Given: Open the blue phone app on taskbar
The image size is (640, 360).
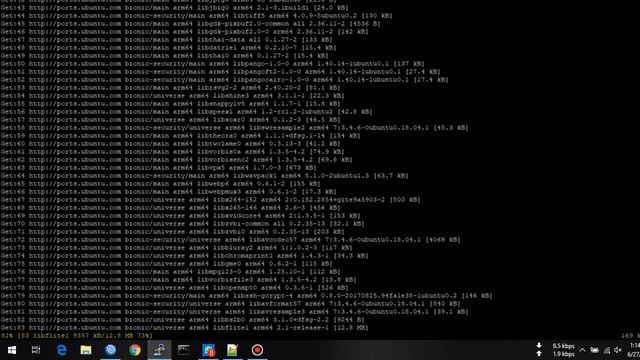Looking at the screenshot, I should point(110,350).
